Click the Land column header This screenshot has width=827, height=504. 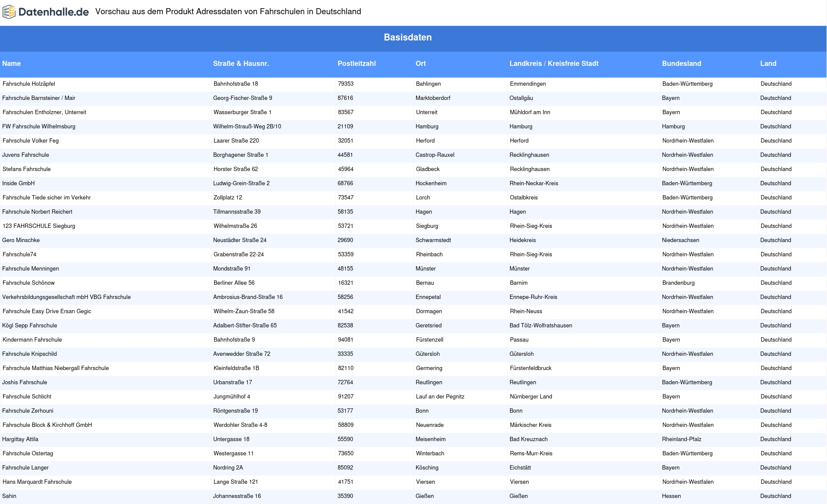click(768, 63)
